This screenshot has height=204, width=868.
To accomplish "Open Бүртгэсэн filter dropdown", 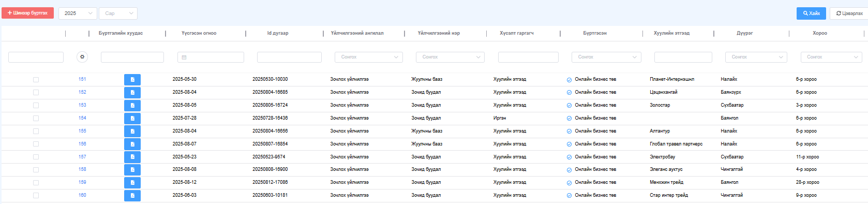I will tap(606, 57).
